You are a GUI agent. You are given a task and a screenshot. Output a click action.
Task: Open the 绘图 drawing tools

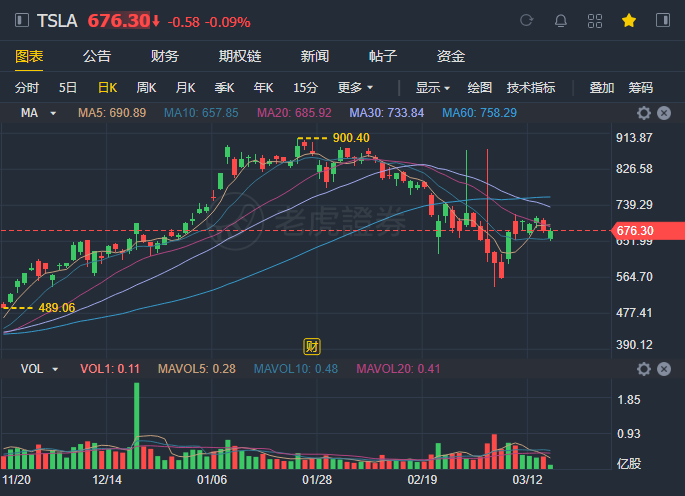click(480, 88)
